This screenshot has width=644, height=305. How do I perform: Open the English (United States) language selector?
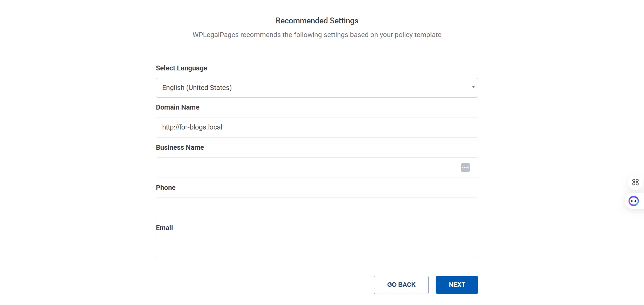click(x=309, y=88)
